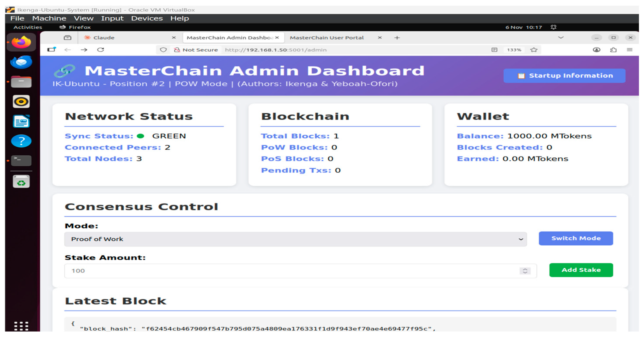Open Firefox from the Ubuntu dock
644x339 pixels.
click(x=21, y=42)
